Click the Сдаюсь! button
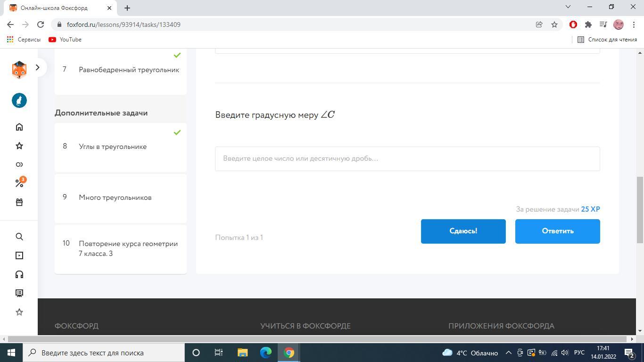Image resolution: width=644 pixels, height=362 pixels. pyautogui.click(x=463, y=231)
